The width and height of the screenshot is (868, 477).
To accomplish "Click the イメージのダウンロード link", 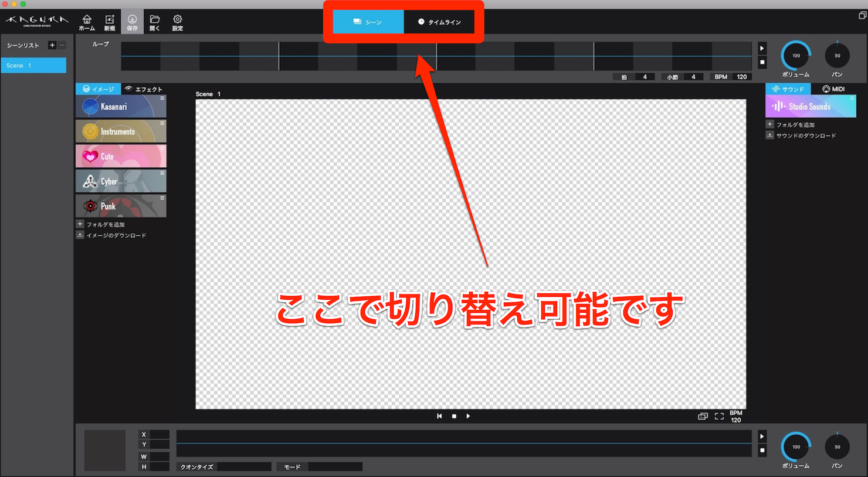I will pyautogui.click(x=116, y=235).
